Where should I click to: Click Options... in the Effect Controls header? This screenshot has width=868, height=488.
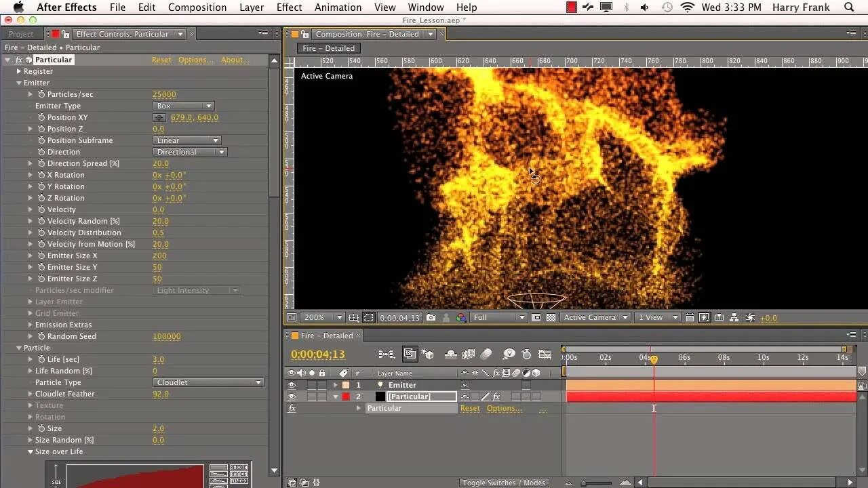pos(196,60)
